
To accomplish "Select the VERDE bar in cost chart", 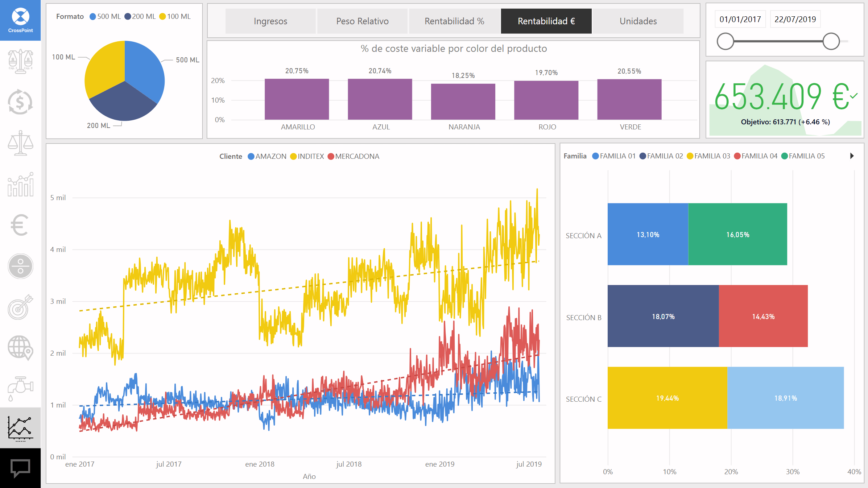I will 629,99.
